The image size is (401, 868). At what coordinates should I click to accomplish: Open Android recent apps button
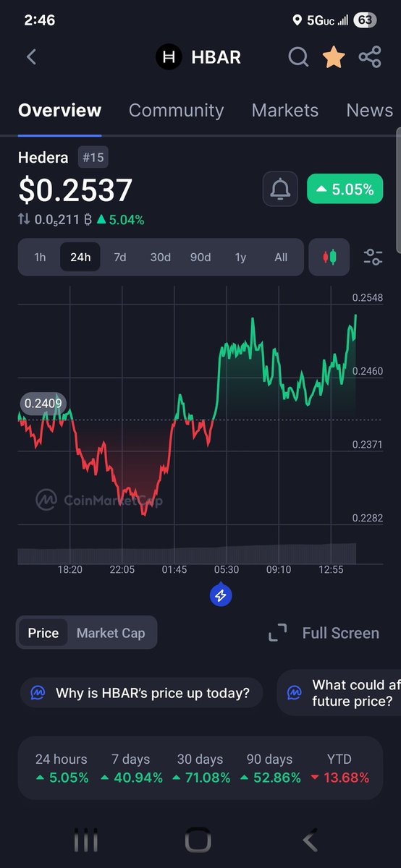point(86,841)
